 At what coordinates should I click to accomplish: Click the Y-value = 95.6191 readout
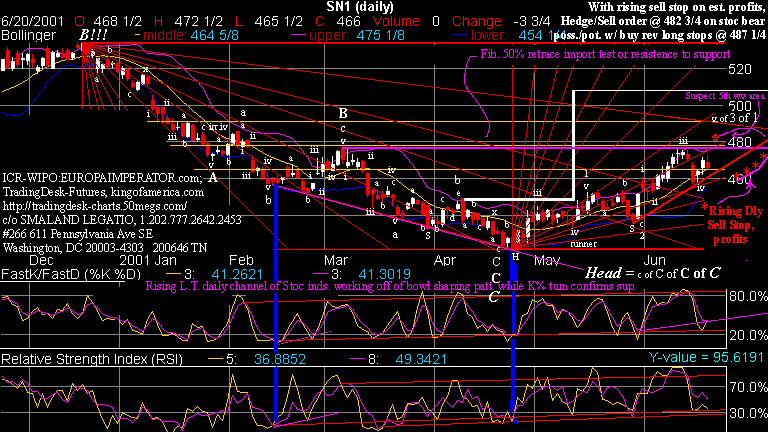pyautogui.click(x=705, y=357)
